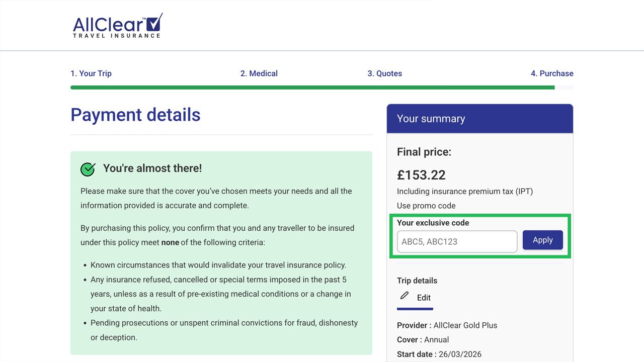This screenshot has height=362, width=644.
Task: Click the Final price amount £153.22
Action: pyautogui.click(x=421, y=175)
